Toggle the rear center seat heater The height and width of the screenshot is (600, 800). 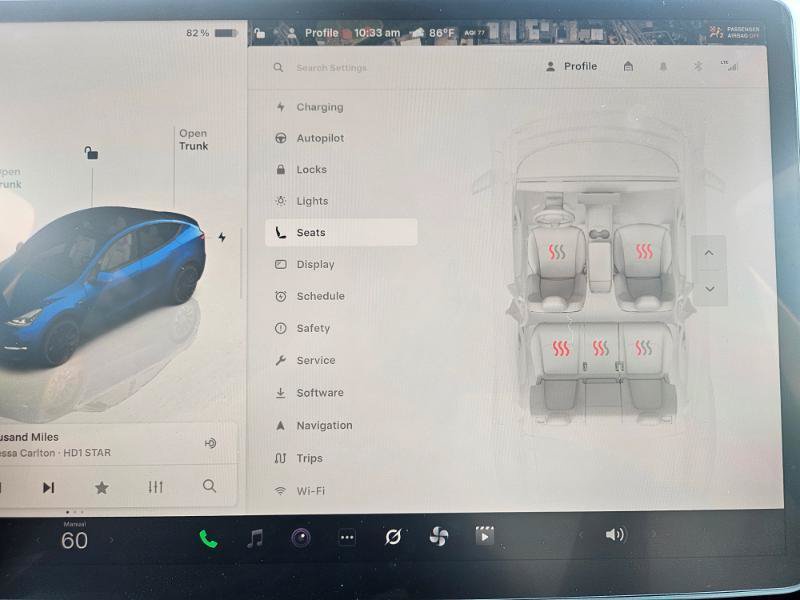pyautogui.click(x=601, y=348)
